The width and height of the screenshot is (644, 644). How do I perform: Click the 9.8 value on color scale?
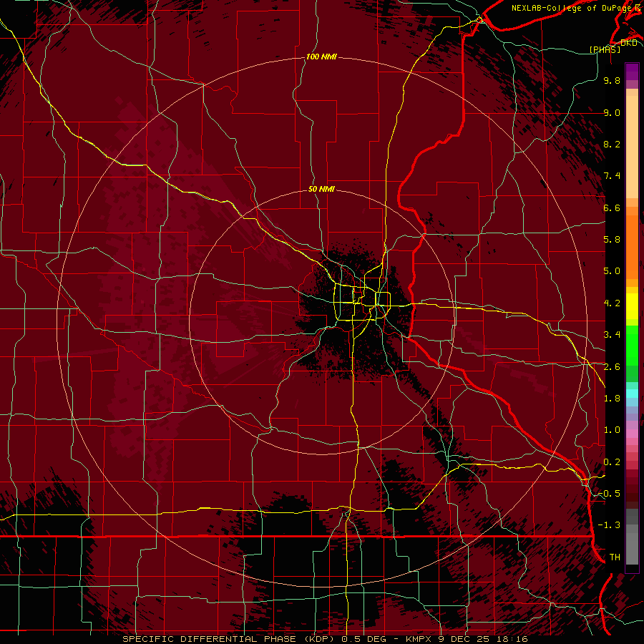612,80
